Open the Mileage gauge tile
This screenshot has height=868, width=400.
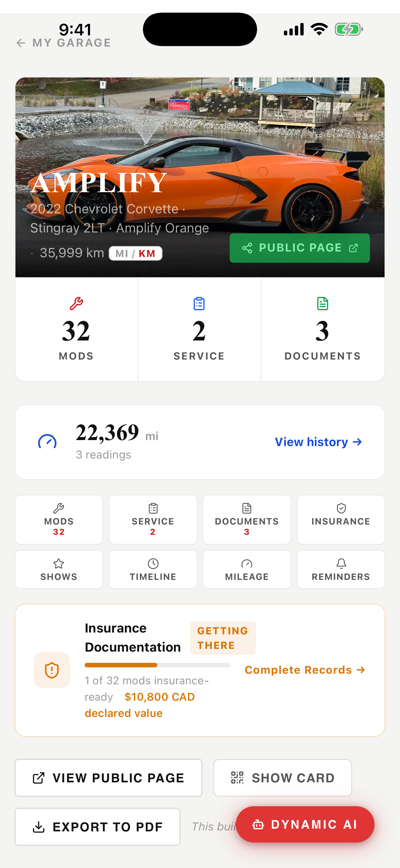247,569
